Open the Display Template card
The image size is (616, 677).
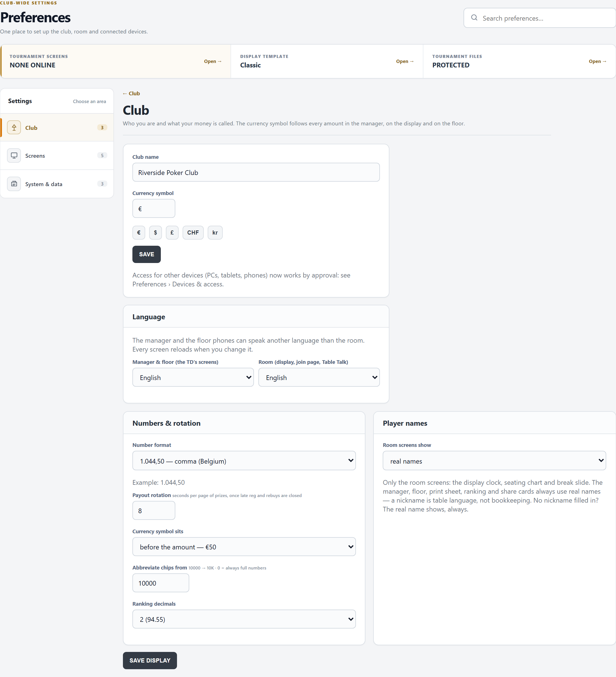click(327, 62)
